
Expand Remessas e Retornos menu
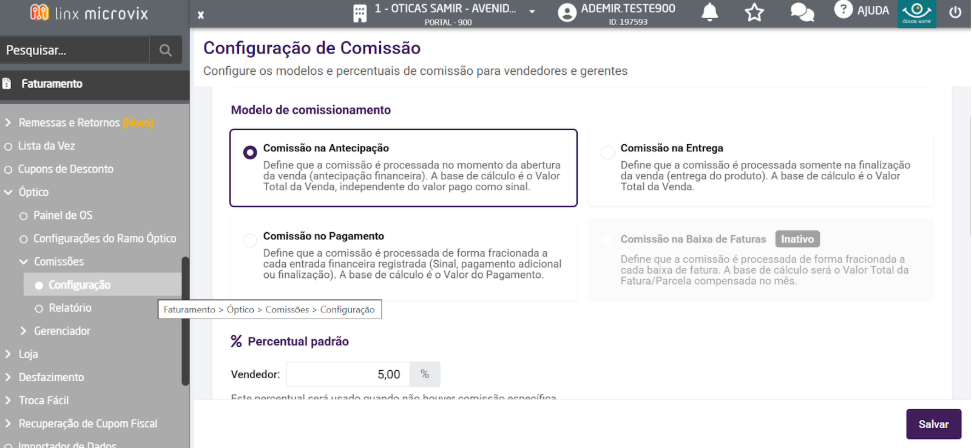pos(8,123)
